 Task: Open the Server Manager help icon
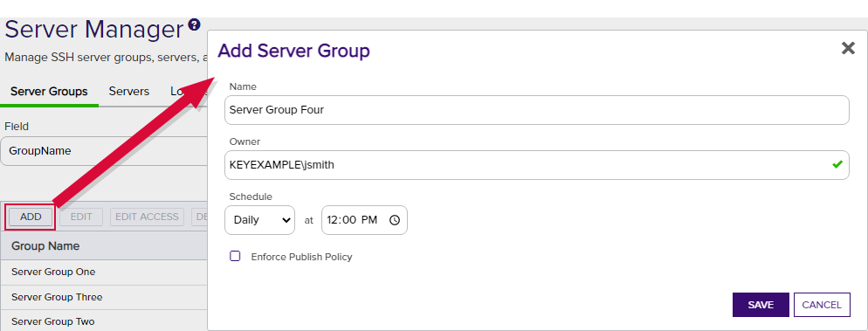[194, 24]
